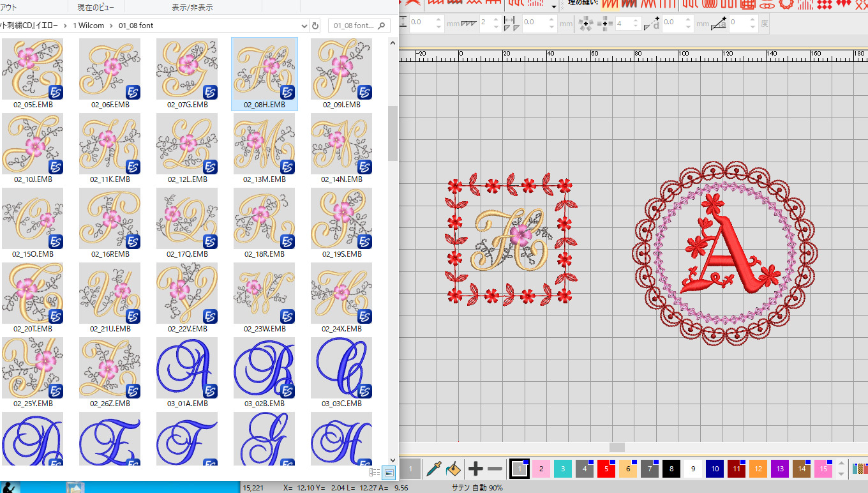Add a color with the plus icon

coord(475,469)
